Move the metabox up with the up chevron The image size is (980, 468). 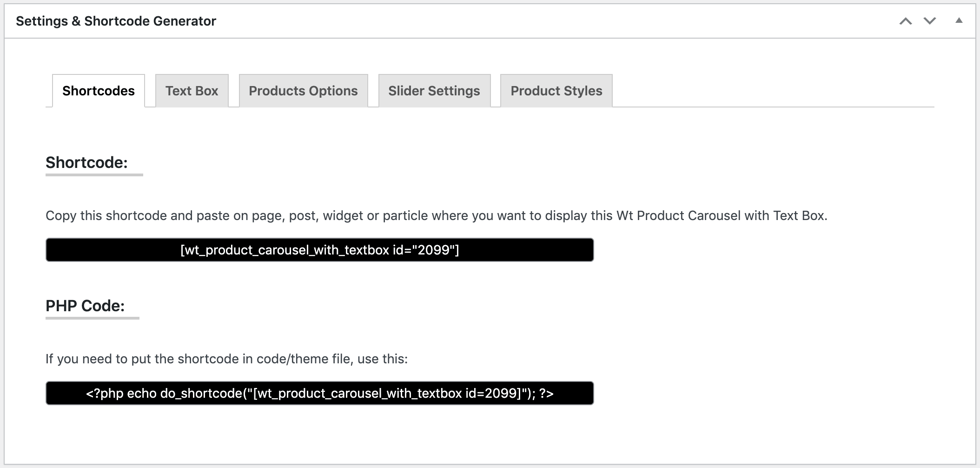905,21
